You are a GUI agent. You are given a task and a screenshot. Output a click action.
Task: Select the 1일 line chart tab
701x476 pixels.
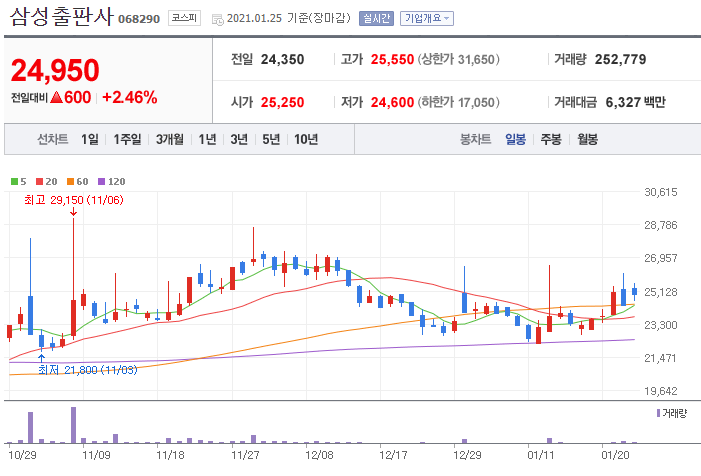coord(89,139)
